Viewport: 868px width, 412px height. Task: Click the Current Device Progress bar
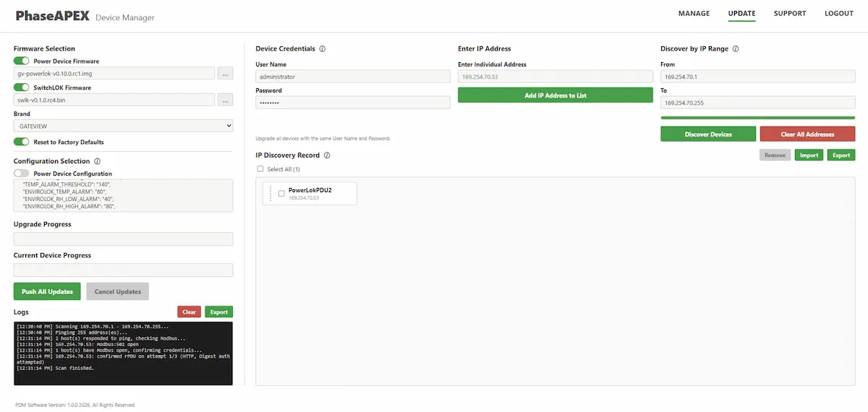123,270
